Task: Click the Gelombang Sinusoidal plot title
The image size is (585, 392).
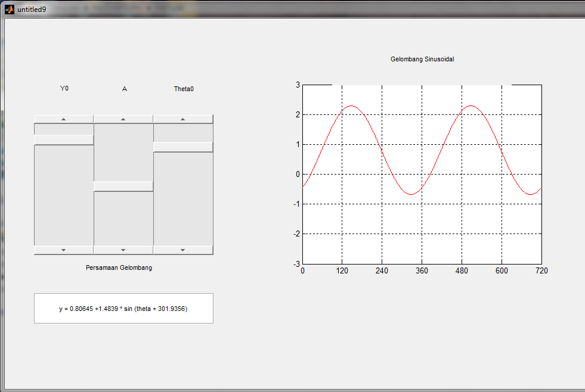Action: point(422,59)
